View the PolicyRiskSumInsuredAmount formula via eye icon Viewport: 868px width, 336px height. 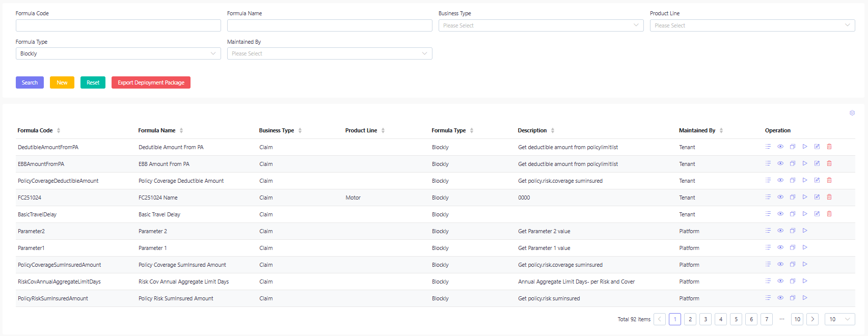pos(780,298)
